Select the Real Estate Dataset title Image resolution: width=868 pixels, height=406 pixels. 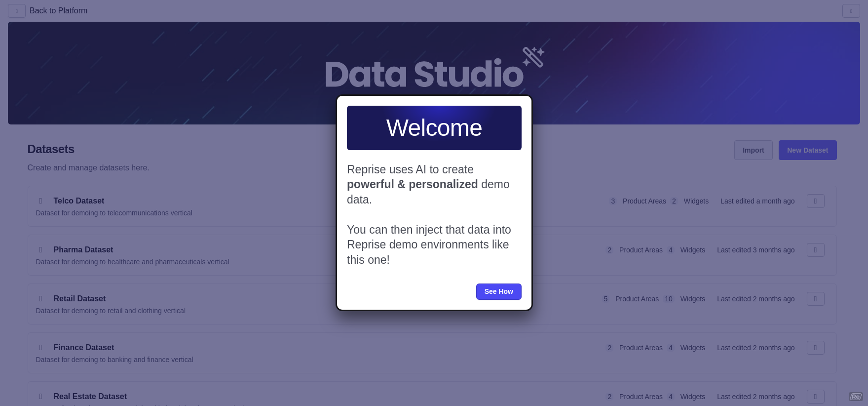pos(90,397)
